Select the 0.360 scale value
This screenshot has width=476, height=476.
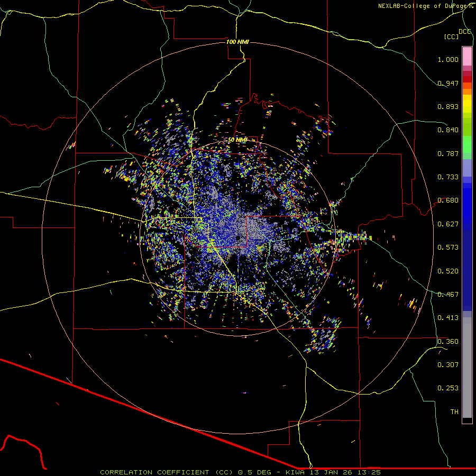pyautogui.click(x=448, y=342)
